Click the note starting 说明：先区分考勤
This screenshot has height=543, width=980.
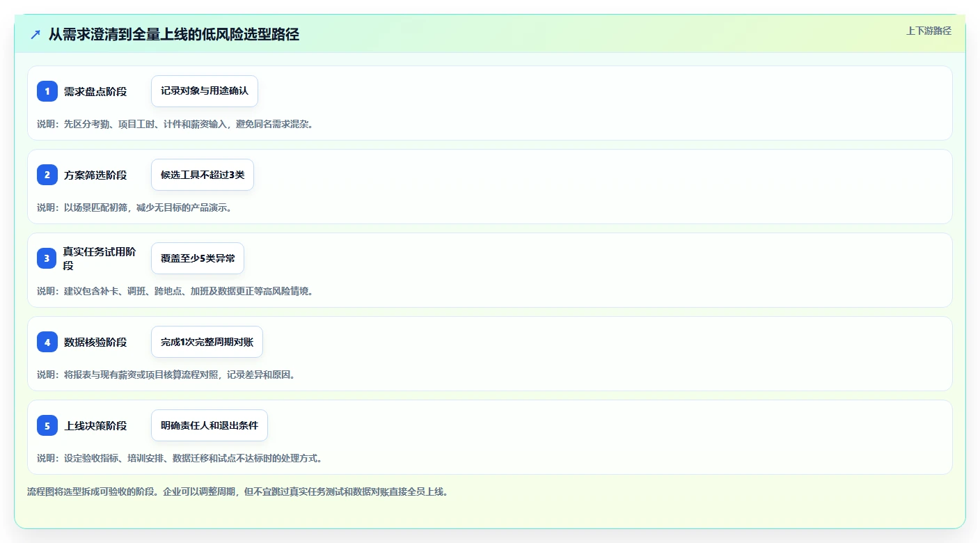coord(175,124)
